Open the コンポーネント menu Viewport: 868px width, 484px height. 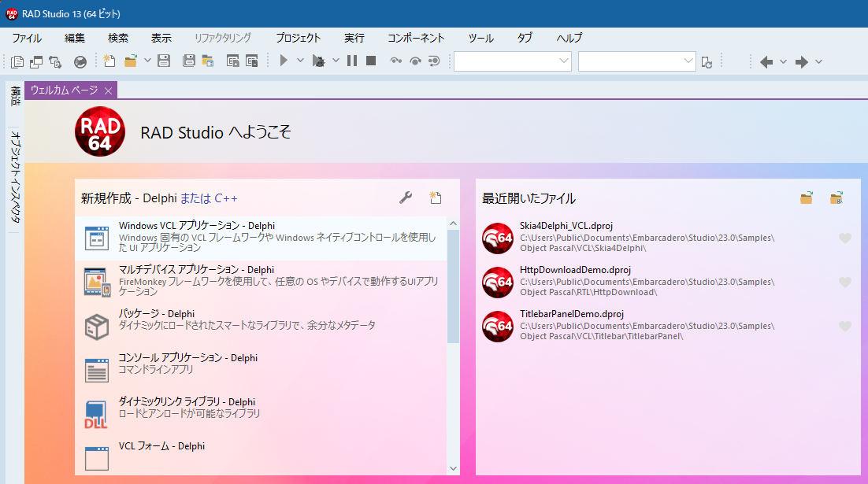(416, 38)
